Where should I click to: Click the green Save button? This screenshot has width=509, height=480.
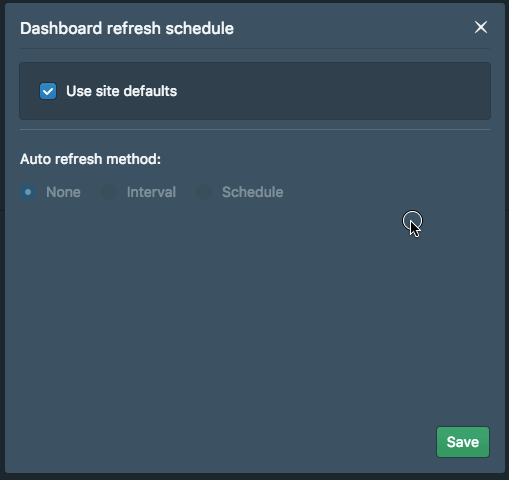point(463,442)
